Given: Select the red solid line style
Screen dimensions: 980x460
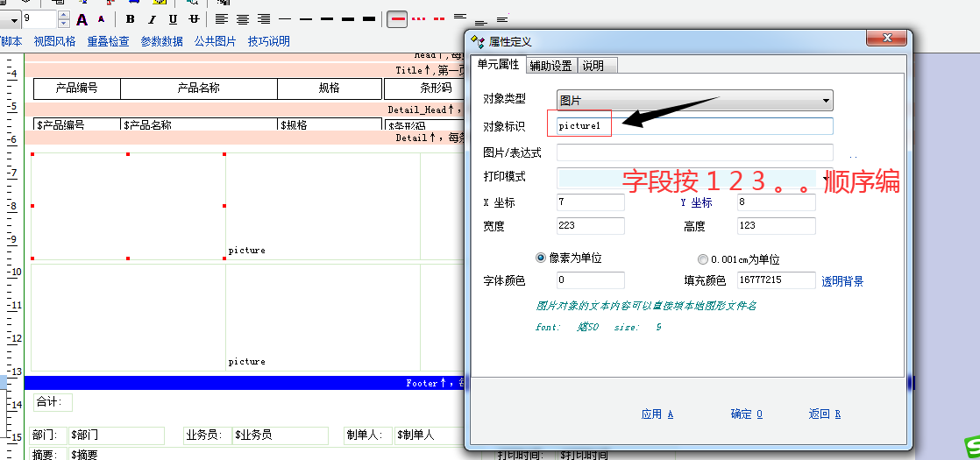Looking at the screenshot, I should click(x=397, y=19).
